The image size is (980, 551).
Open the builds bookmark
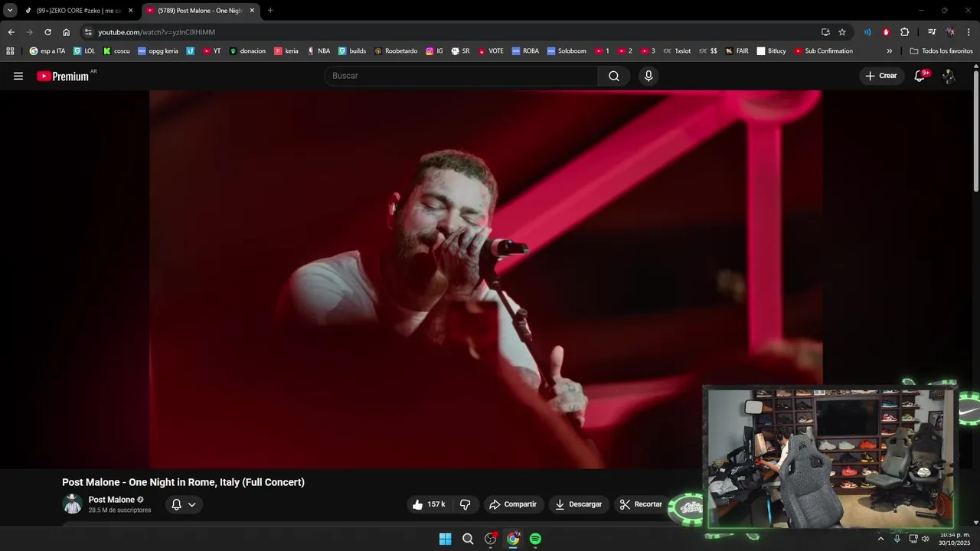point(352,51)
